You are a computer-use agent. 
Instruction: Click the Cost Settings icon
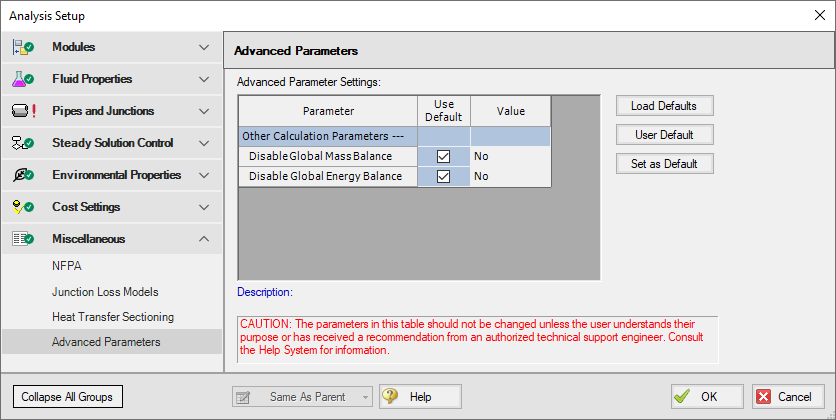22,207
